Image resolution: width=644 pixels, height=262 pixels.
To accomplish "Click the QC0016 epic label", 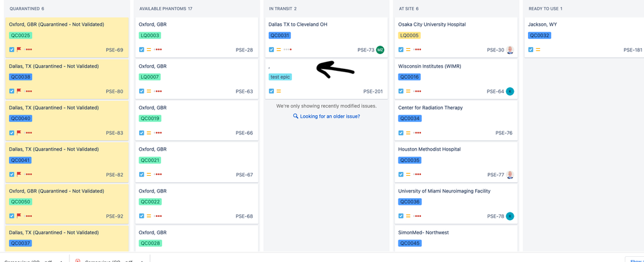I will [410, 77].
